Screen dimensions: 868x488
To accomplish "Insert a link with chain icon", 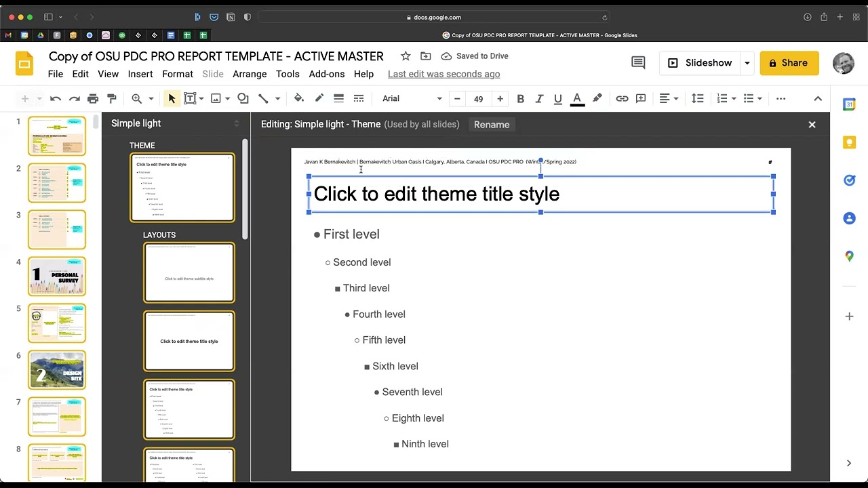I will 622,99.
